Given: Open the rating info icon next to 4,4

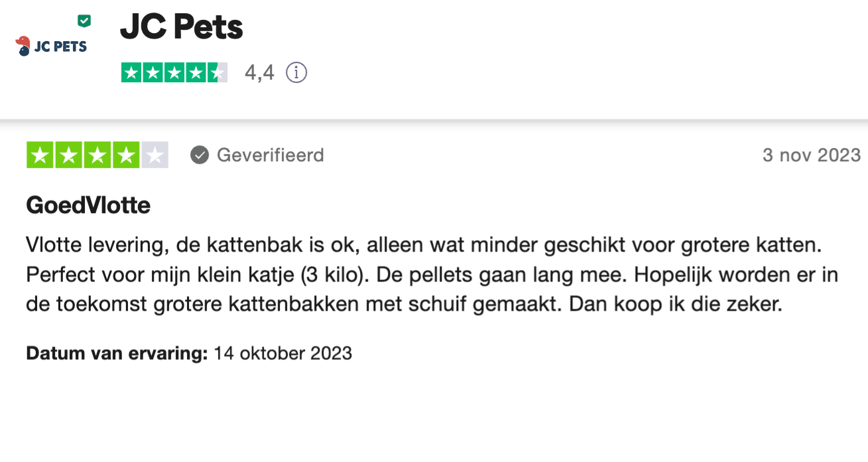Looking at the screenshot, I should 296,72.
